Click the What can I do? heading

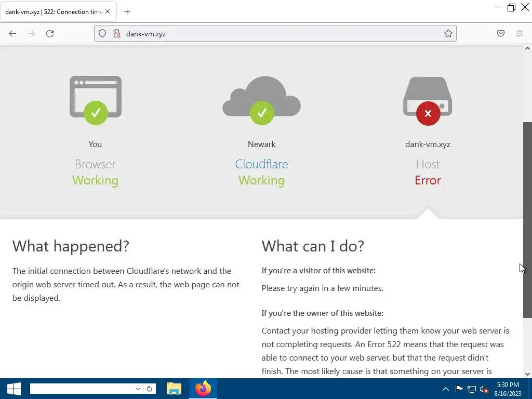[313, 246]
